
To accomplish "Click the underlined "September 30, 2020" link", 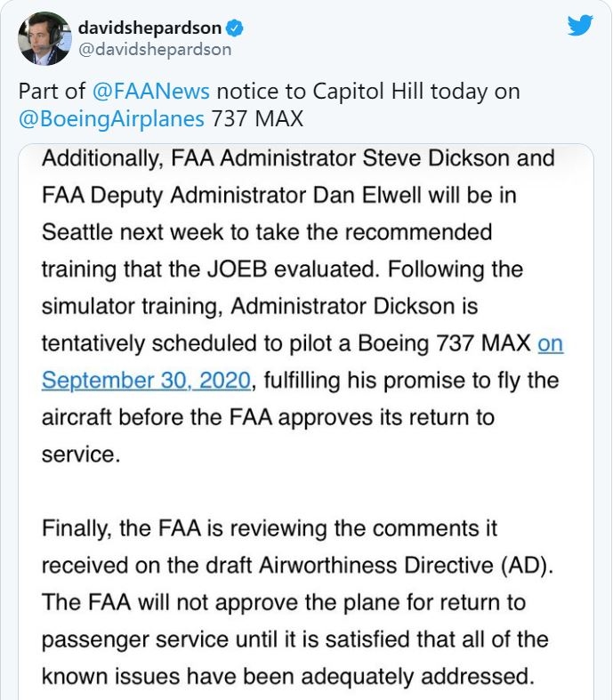I will coord(147,380).
